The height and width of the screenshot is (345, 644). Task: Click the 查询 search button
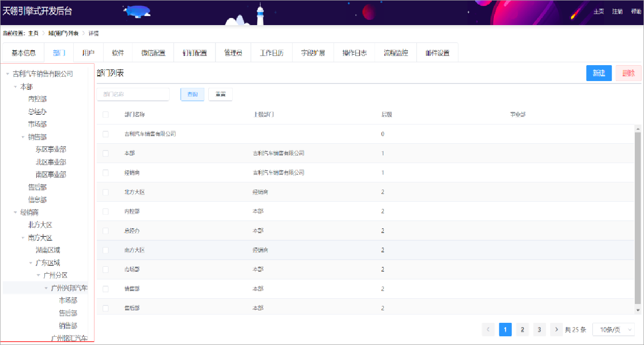coord(192,95)
